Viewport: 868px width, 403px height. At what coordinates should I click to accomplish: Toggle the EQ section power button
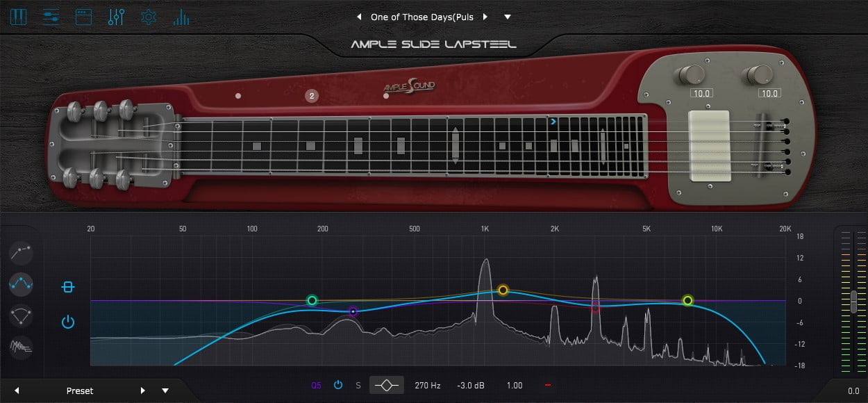point(67,322)
